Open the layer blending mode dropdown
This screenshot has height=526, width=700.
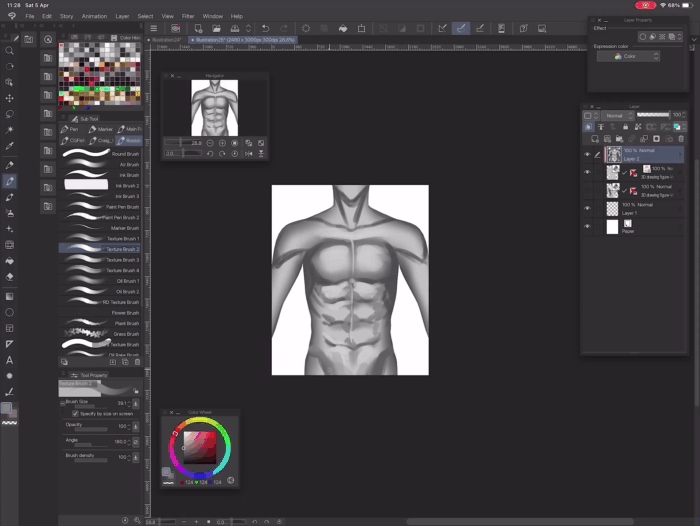click(x=615, y=116)
